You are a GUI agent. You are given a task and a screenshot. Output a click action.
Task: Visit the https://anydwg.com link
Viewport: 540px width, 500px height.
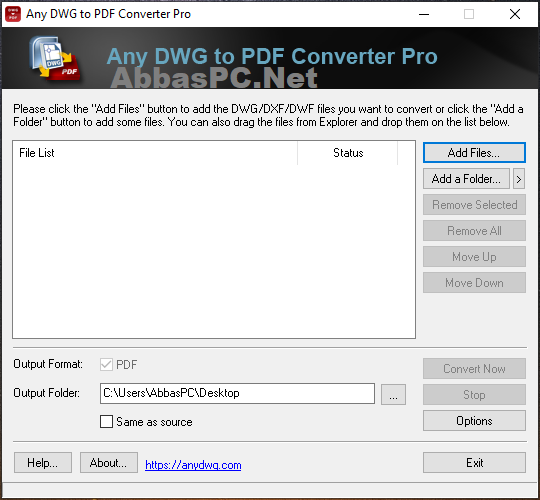(x=193, y=465)
